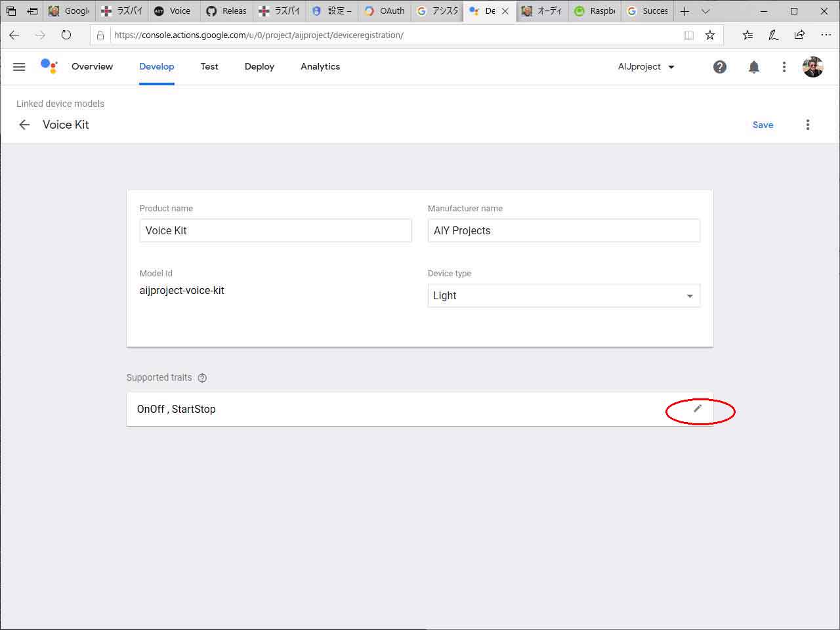
Task: Click the add notes pen icon
Action: pos(774,35)
